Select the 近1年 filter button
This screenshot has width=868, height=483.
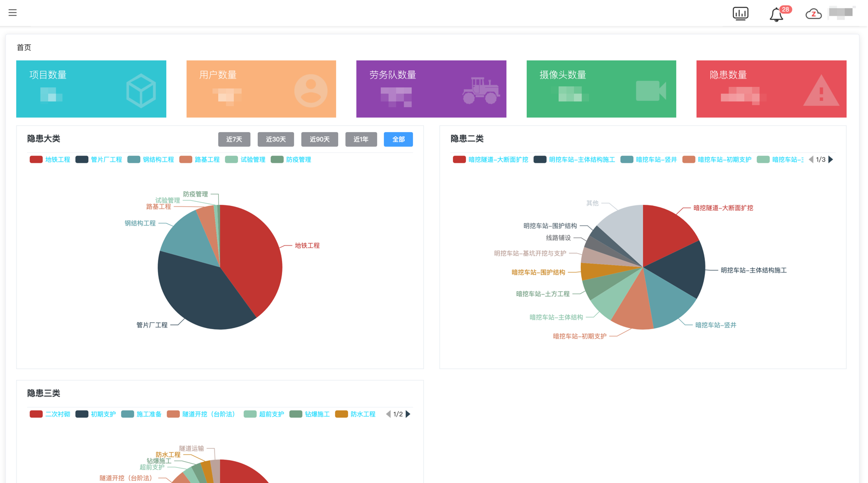point(361,139)
